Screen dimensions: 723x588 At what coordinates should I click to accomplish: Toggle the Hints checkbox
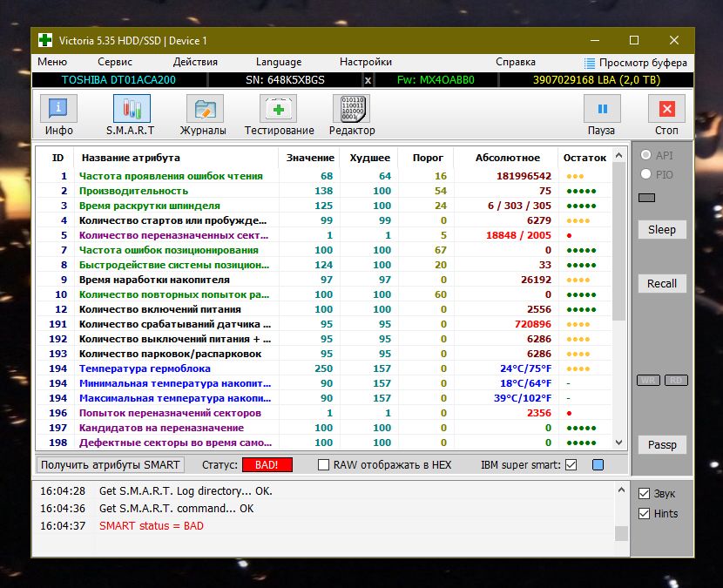[x=644, y=513]
